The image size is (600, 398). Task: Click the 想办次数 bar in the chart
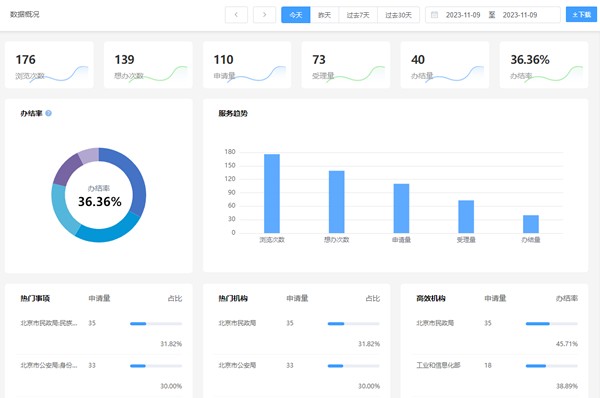pyautogui.click(x=336, y=202)
